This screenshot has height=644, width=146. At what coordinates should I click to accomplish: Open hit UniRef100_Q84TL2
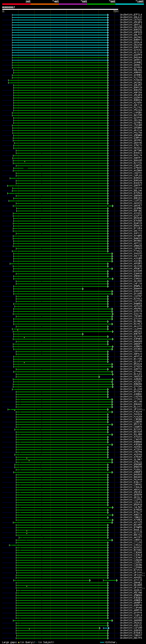(x=131, y=25)
